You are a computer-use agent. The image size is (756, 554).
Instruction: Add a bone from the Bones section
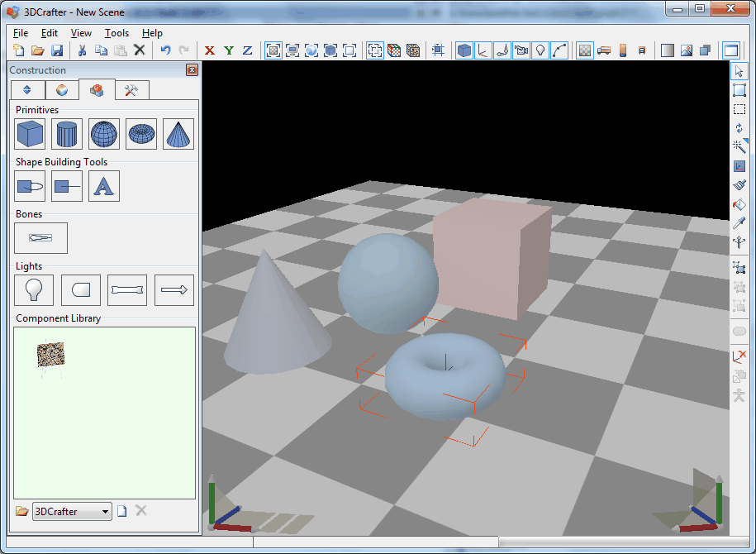pyautogui.click(x=41, y=238)
